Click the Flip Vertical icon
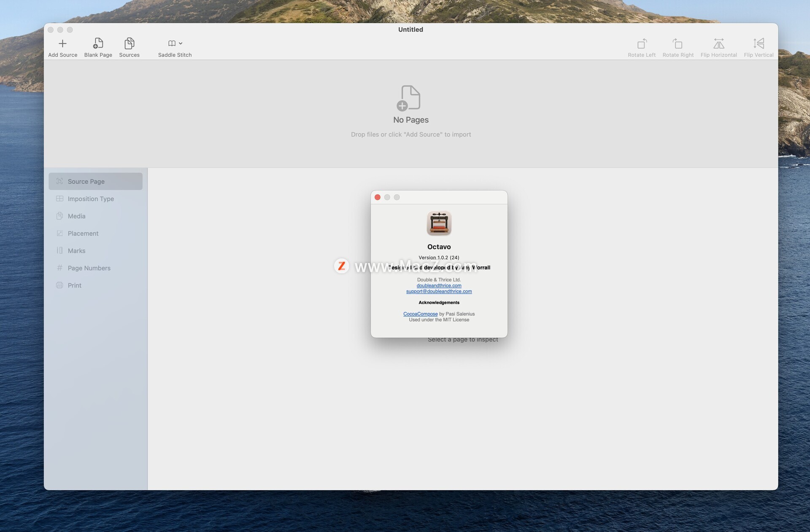Viewport: 810px width, 532px height. click(x=758, y=43)
